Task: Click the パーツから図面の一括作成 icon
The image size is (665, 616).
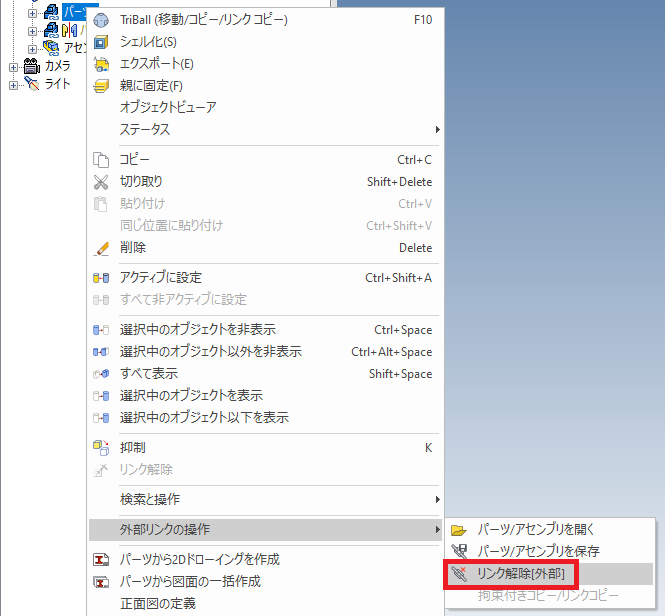Action: pos(101,582)
